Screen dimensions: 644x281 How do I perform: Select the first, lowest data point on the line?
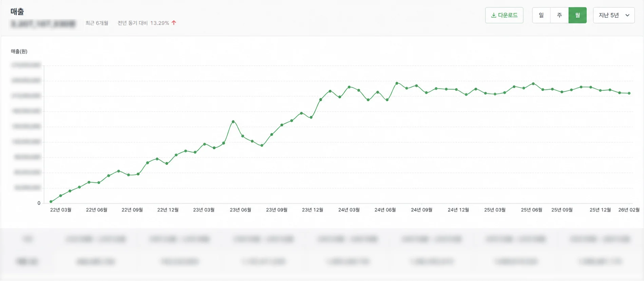pyautogui.click(x=51, y=202)
